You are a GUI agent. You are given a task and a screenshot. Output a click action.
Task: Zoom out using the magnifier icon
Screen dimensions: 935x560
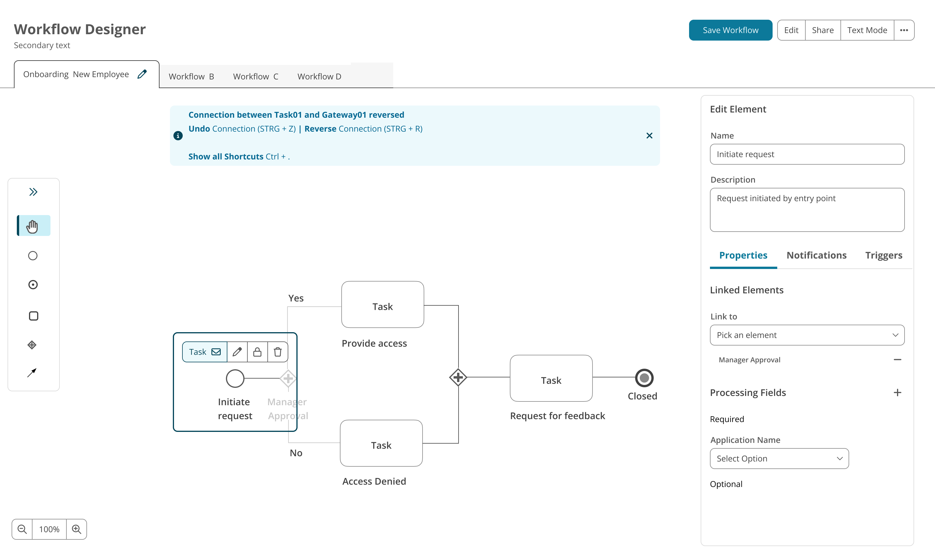21,529
